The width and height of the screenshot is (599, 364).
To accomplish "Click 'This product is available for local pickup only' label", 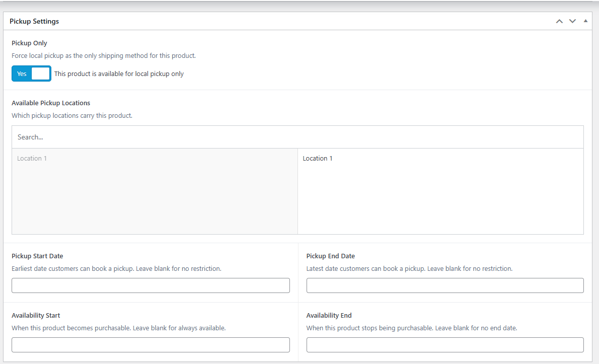I will 119,74.
